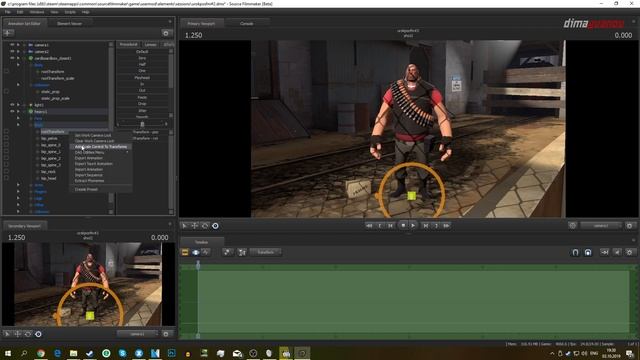Apply the Zero procedural preset
This screenshot has height=360, width=640.
[142, 58]
